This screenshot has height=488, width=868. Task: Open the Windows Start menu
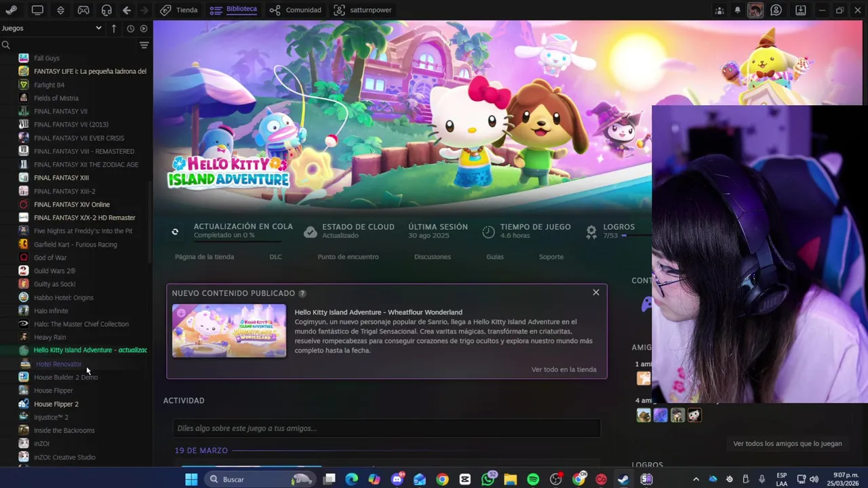(191, 480)
